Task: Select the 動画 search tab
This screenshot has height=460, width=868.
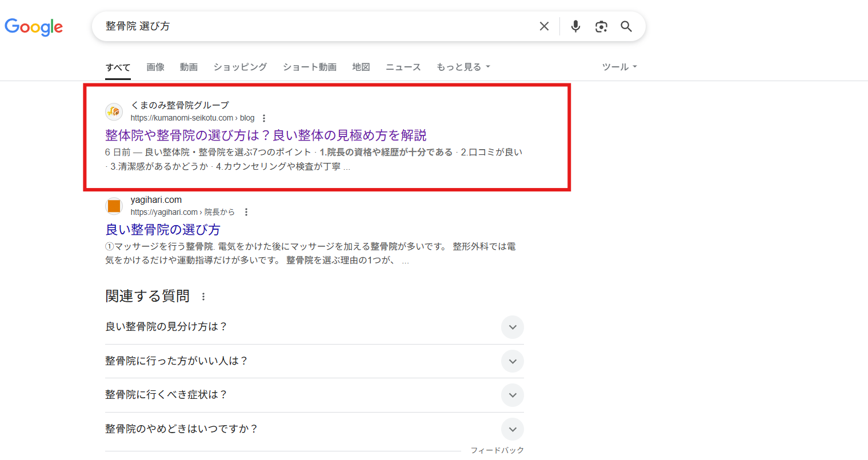Action: pos(189,67)
